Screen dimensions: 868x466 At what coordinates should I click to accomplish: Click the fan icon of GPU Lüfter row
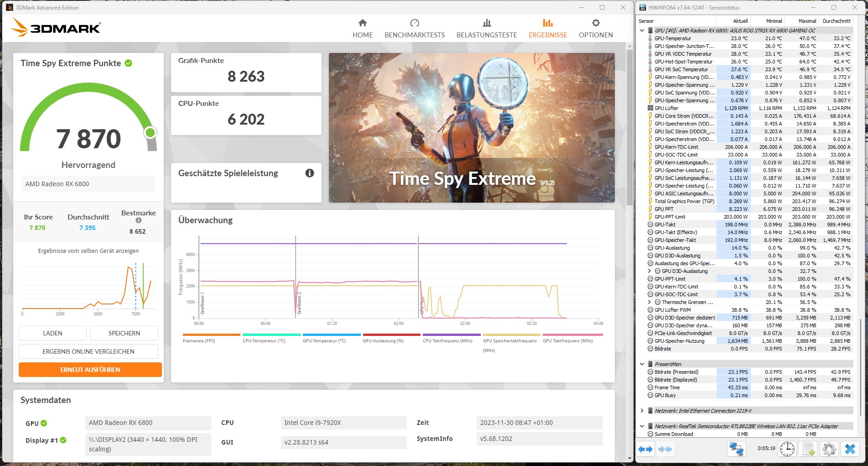[650, 108]
